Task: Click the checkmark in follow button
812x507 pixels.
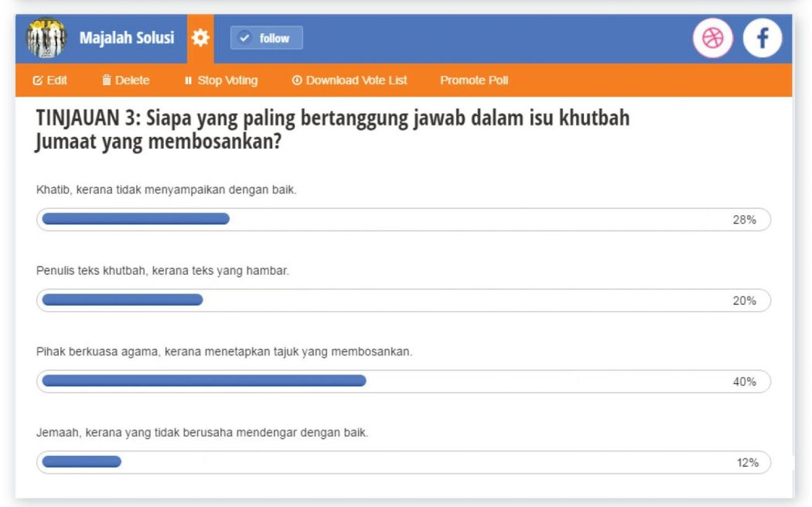Action: [245, 38]
